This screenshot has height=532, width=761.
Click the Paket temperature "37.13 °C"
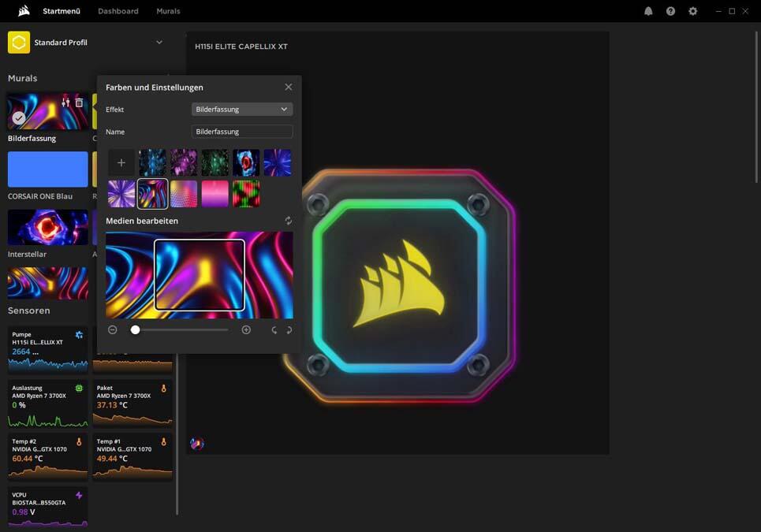112,405
